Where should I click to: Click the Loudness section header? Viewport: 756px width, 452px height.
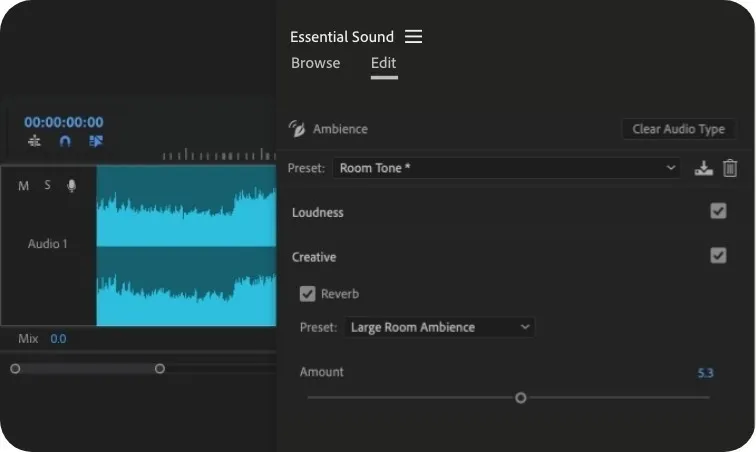click(x=318, y=212)
